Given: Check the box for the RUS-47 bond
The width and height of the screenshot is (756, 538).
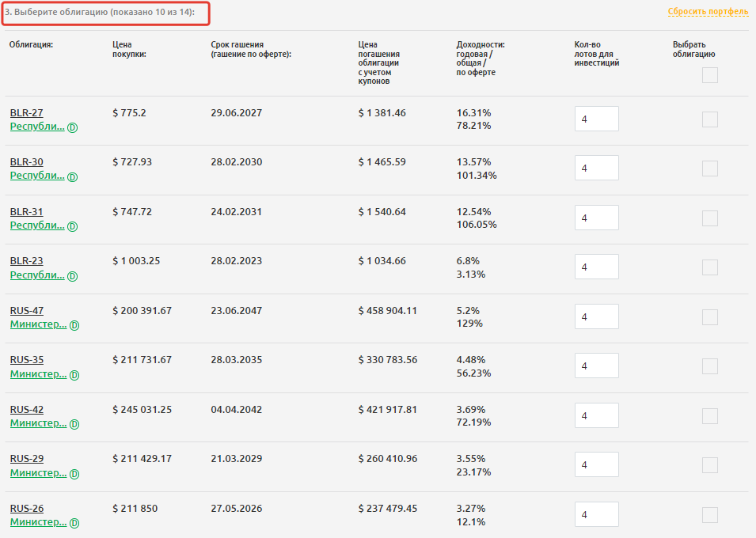Looking at the screenshot, I should pyautogui.click(x=710, y=317).
